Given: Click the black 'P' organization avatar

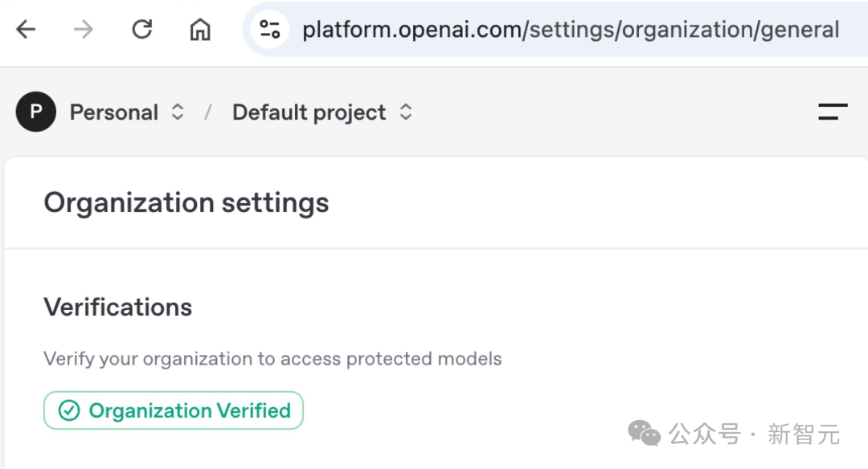Looking at the screenshot, I should tap(35, 112).
